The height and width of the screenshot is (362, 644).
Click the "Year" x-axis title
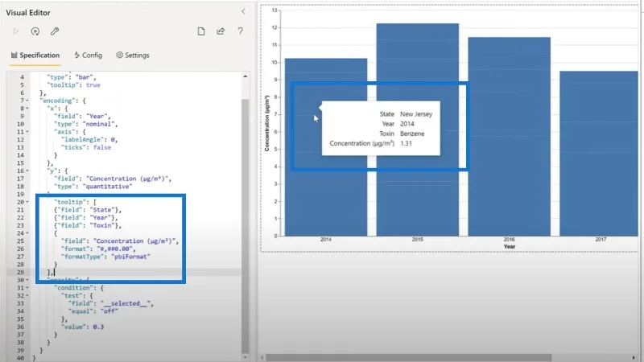510,247
